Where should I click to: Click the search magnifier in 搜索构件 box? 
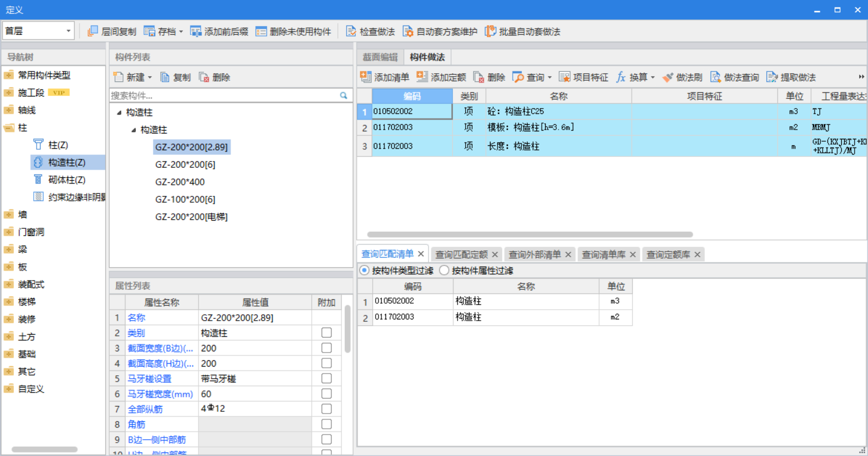pyautogui.click(x=344, y=95)
